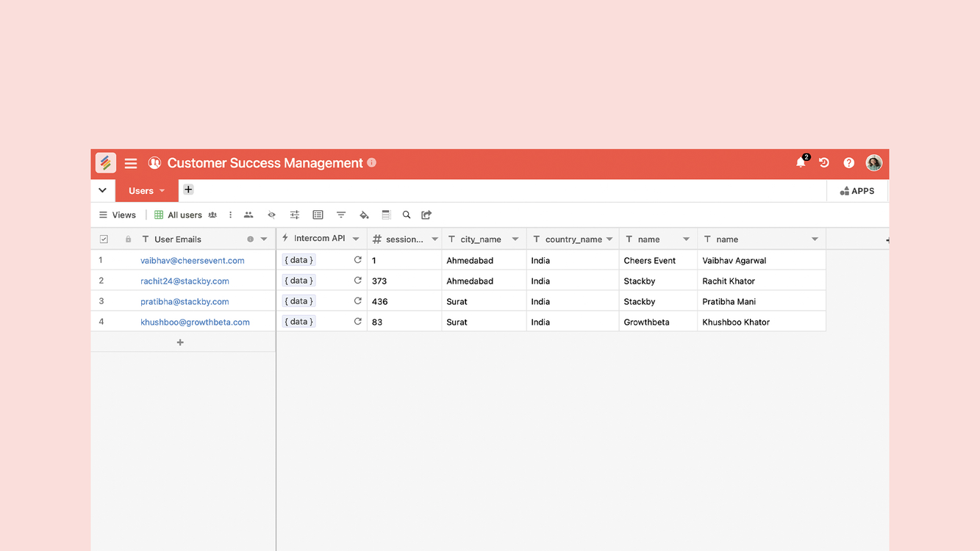
Task: Select cell Pratibha Mani
Action: pos(762,302)
